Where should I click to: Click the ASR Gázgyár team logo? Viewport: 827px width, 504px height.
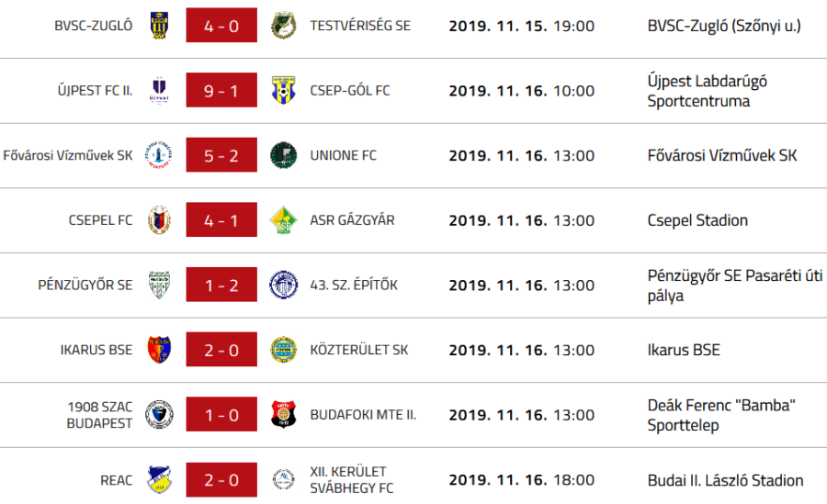(283, 220)
